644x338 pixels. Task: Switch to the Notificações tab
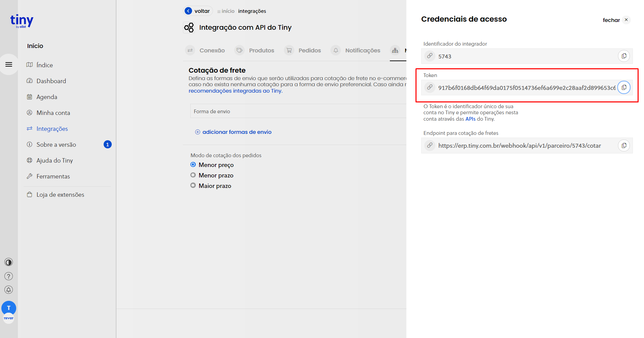pos(355,50)
